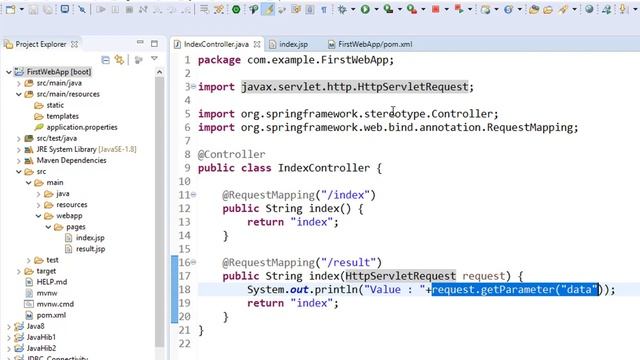Switch to FirstWebApp/pom.xml editor tab
This screenshot has width=640, height=360.
pos(371,44)
